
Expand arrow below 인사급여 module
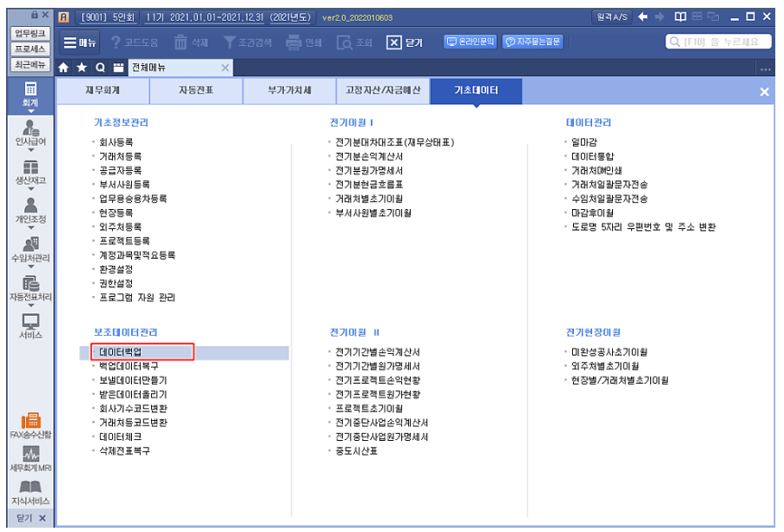[x=30, y=149]
